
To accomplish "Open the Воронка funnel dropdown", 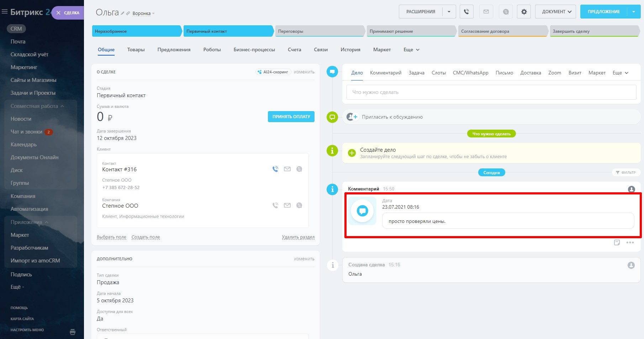I will pyautogui.click(x=143, y=14).
